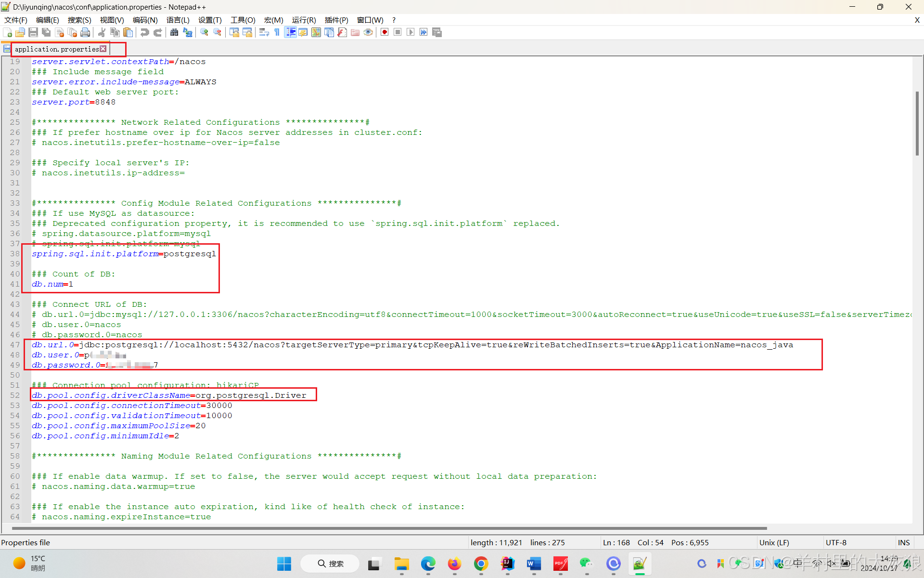This screenshot has width=924, height=578.
Task: Zoom in using the magnifier icon
Action: pyautogui.click(x=204, y=32)
